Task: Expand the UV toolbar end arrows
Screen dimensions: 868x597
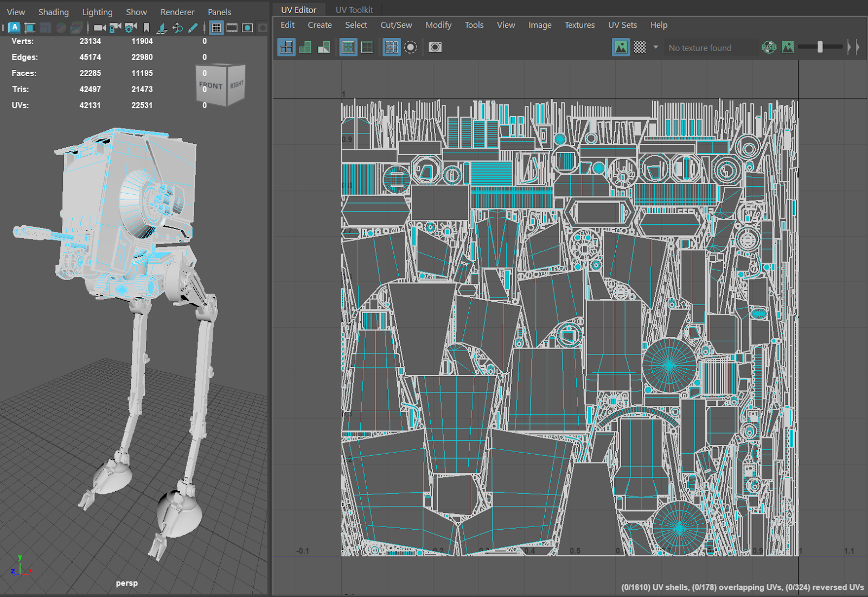Action: (853, 47)
